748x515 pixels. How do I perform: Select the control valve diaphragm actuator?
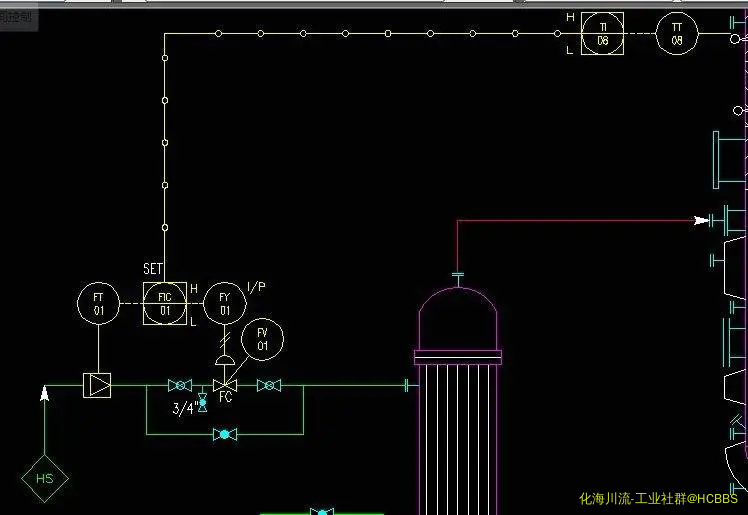click(x=225, y=360)
